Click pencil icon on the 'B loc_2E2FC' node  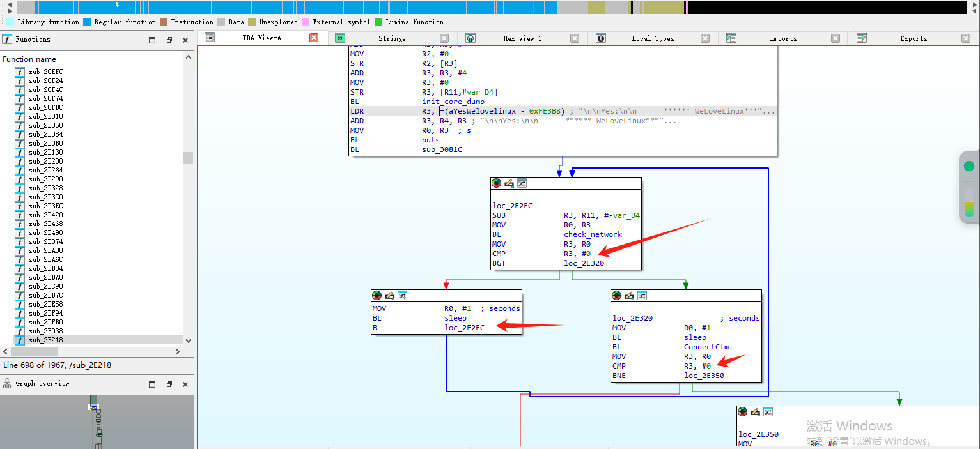point(389,296)
